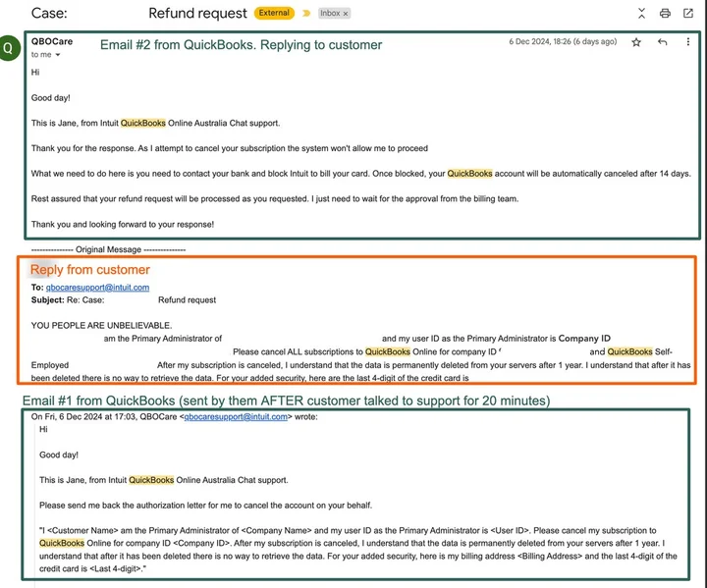Print the whole email conversation
The image size is (707, 588).
(x=665, y=13)
